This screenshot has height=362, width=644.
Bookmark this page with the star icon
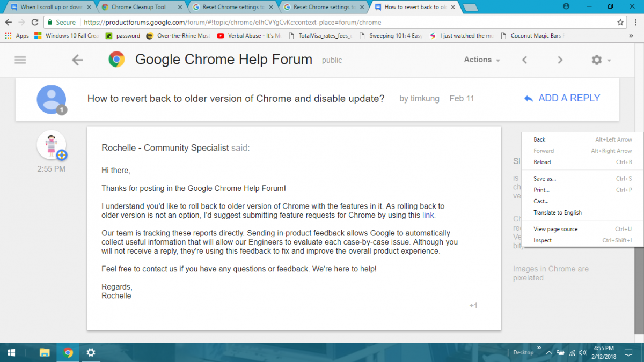point(620,22)
